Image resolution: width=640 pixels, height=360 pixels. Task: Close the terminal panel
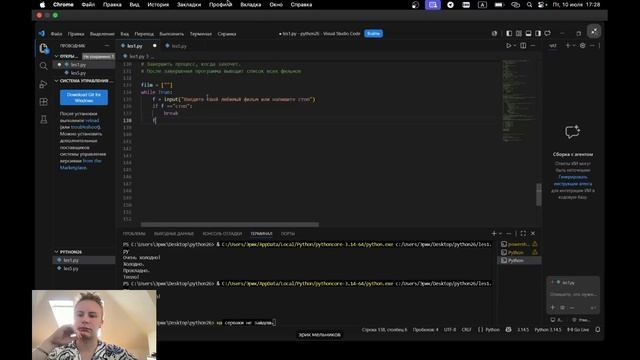click(x=533, y=233)
